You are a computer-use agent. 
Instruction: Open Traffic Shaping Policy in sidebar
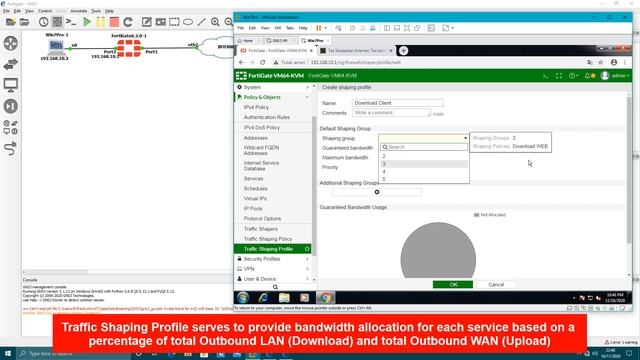point(268,239)
